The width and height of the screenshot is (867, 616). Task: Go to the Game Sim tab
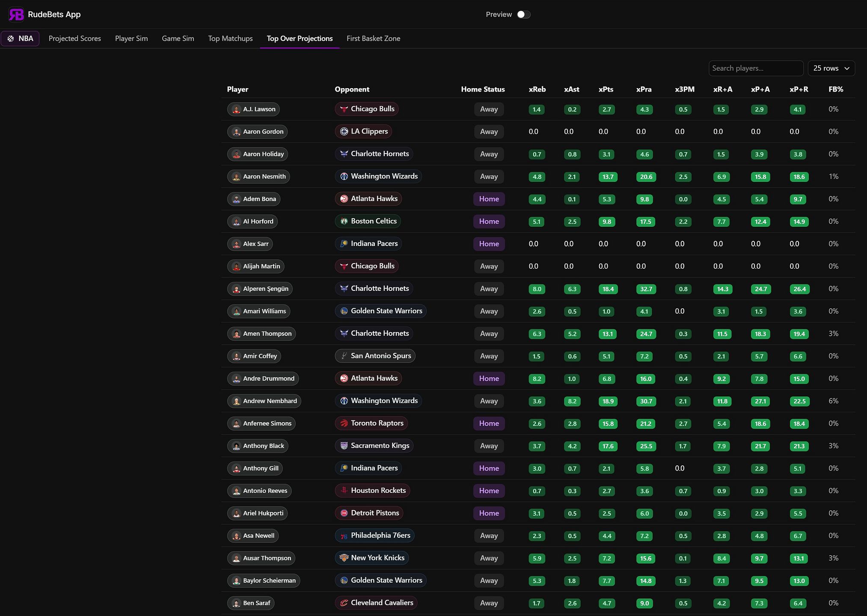point(178,38)
